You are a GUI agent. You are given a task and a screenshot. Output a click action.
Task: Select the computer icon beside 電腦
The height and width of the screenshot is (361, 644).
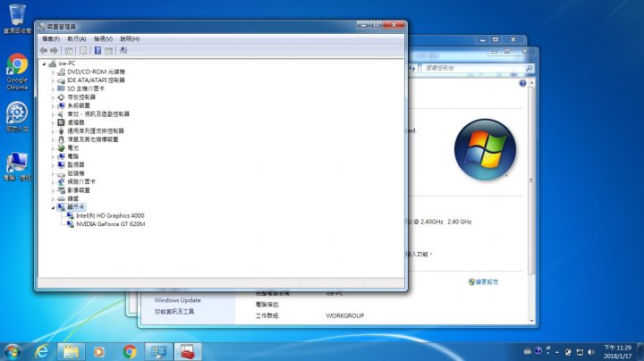point(61,156)
